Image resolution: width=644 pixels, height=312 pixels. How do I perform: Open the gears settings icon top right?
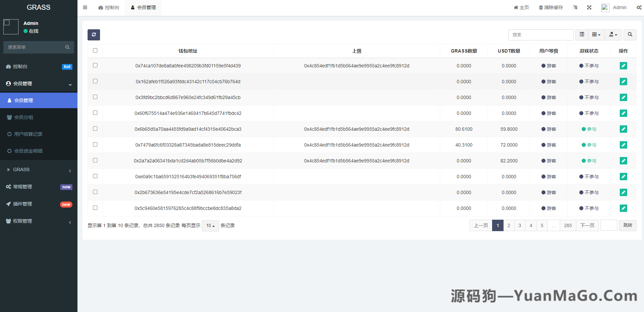click(x=639, y=7)
